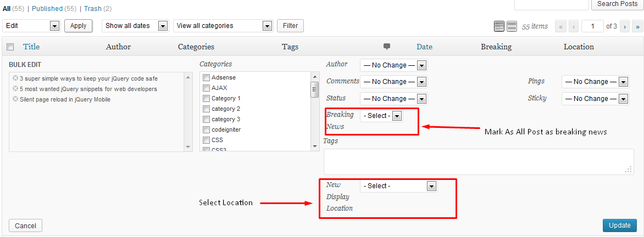This screenshot has width=644, height=237.
Task: Open the Breaking News select dropdown
Action: (x=381, y=116)
